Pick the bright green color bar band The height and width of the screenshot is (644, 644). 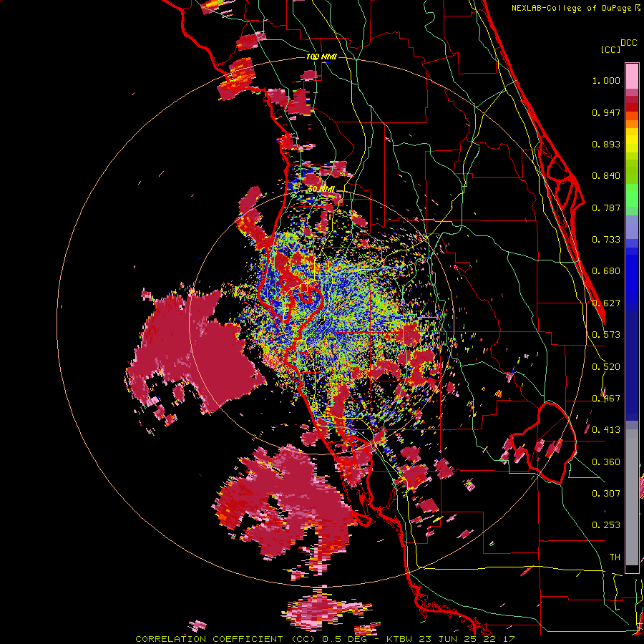point(632,195)
